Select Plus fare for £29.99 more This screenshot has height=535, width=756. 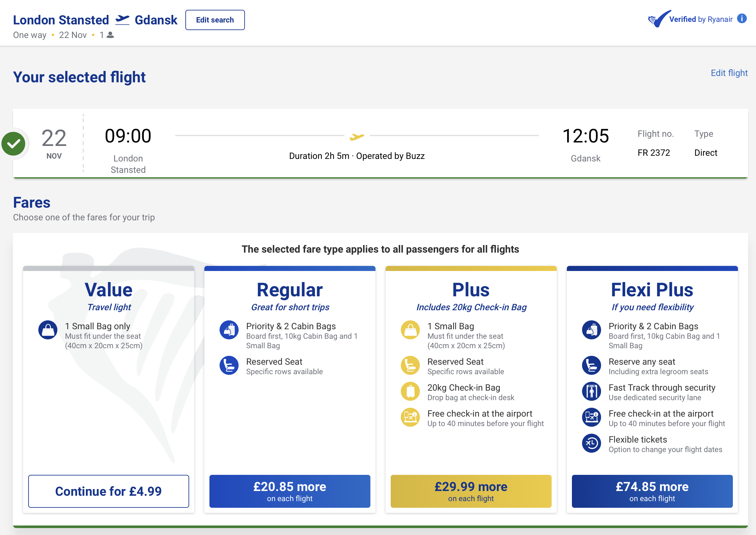[x=471, y=491]
